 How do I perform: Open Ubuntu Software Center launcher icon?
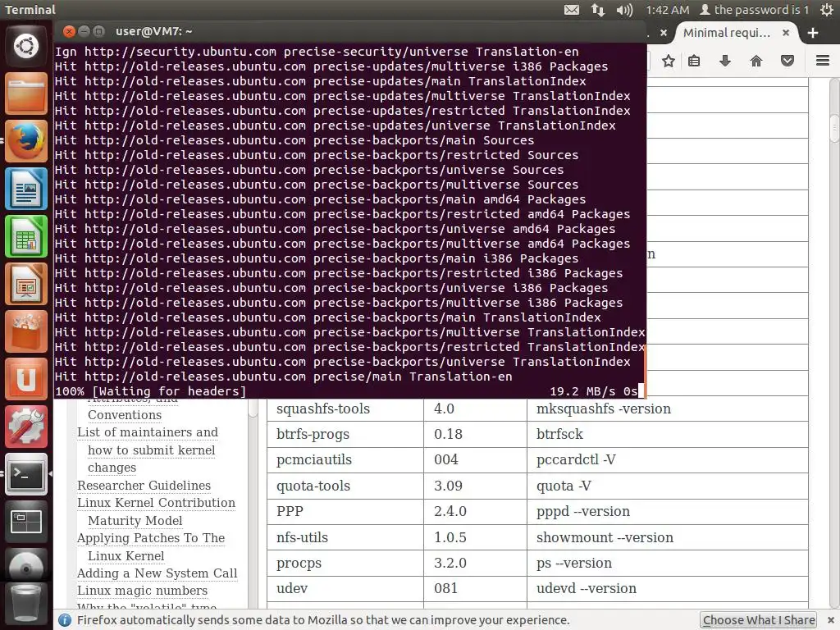(25, 331)
